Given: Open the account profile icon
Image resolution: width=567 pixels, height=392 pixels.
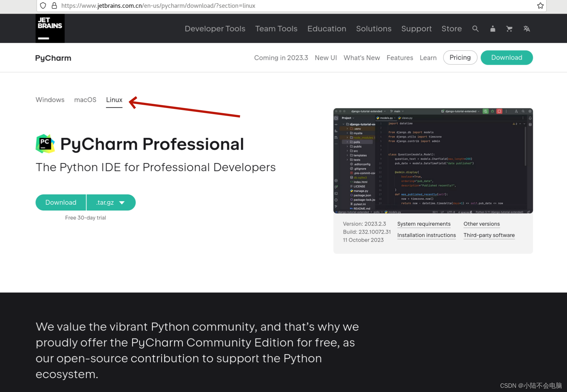Looking at the screenshot, I should coord(492,29).
